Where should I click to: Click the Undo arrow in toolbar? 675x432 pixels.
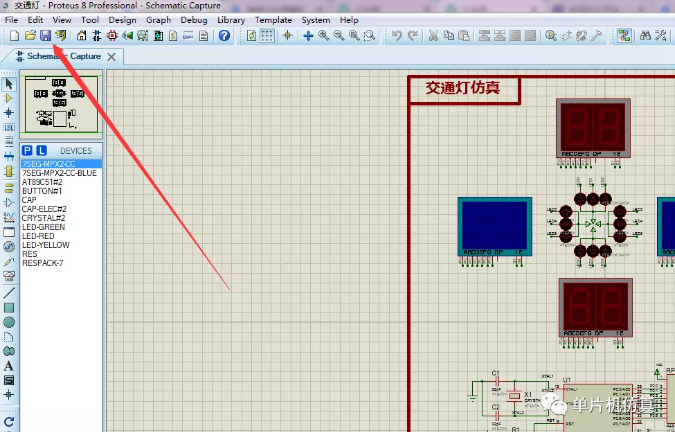[x=397, y=36]
